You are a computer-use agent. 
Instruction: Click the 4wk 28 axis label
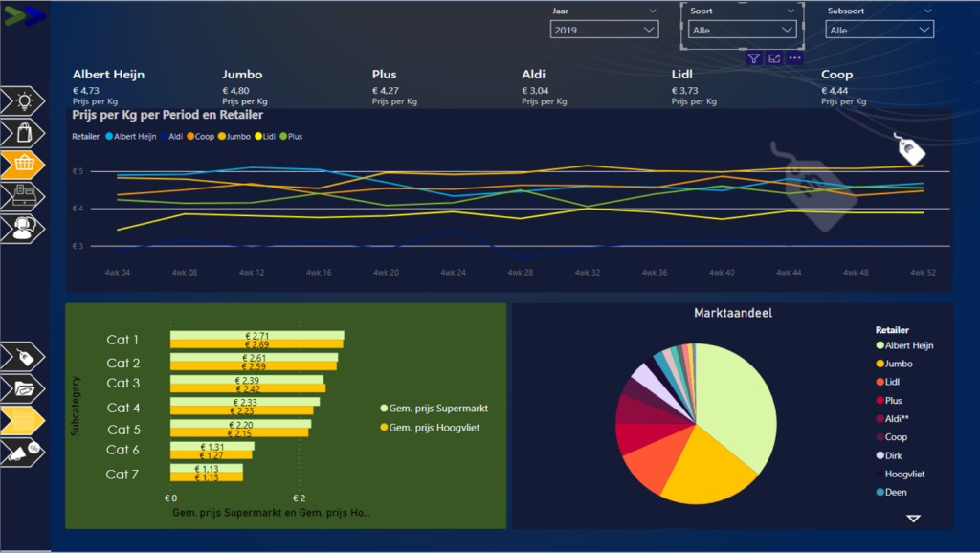point(520,273)
